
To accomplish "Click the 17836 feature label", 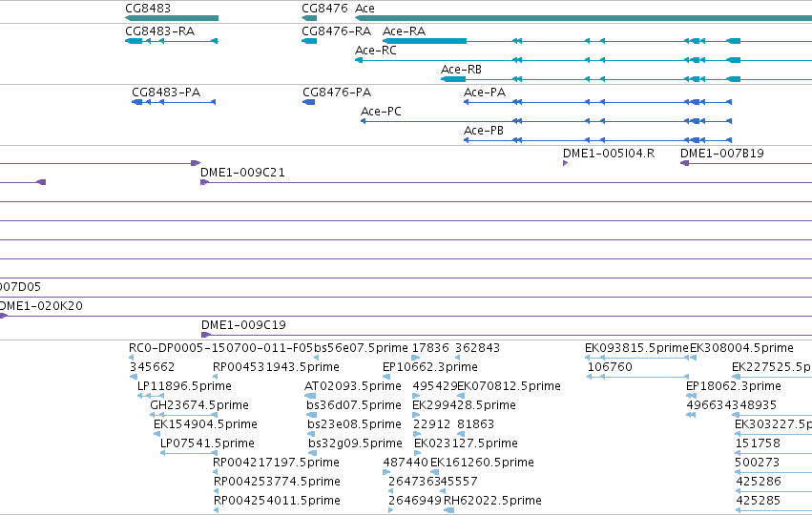I will (x=430, y=348).
